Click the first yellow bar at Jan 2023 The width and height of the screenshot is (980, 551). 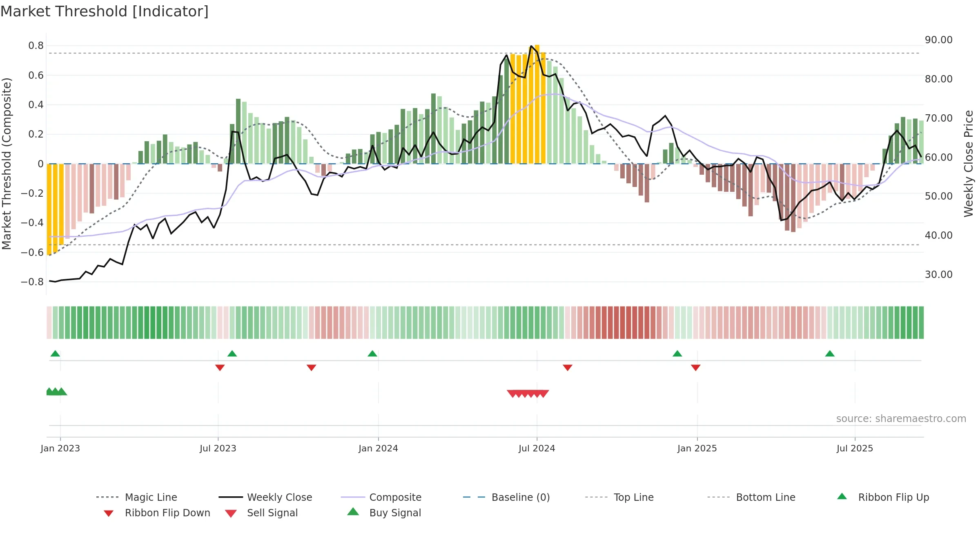click(x=49, y=209)
